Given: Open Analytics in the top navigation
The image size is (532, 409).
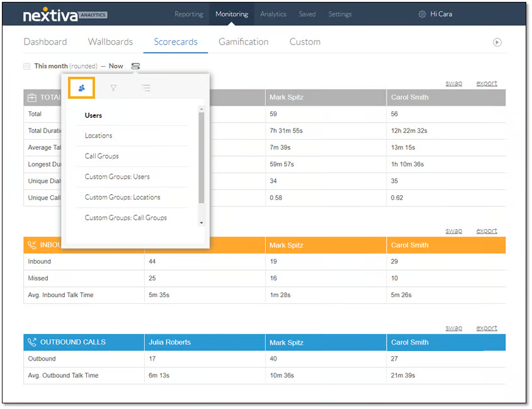Looking at the screenshot, I should (x=273, y=14).
